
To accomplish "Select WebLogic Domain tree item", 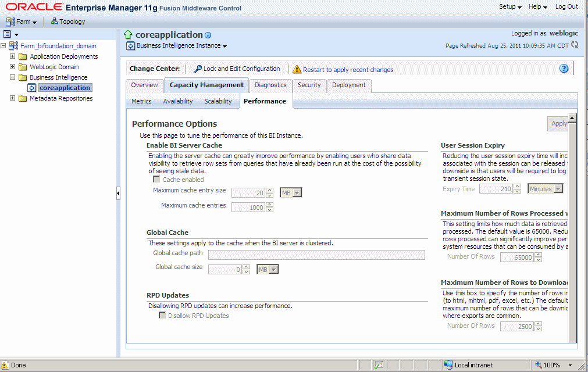I will pos(54,67).
